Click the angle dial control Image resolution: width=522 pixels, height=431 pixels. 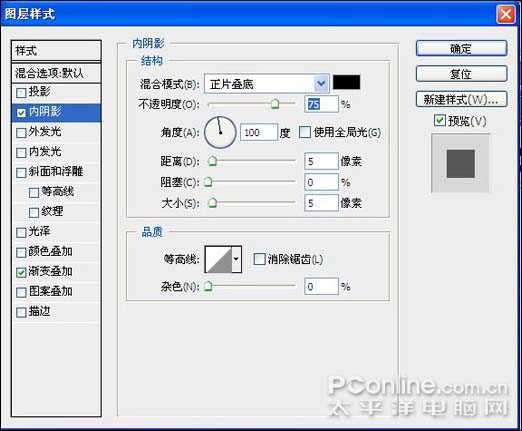[x=220, y=132]
